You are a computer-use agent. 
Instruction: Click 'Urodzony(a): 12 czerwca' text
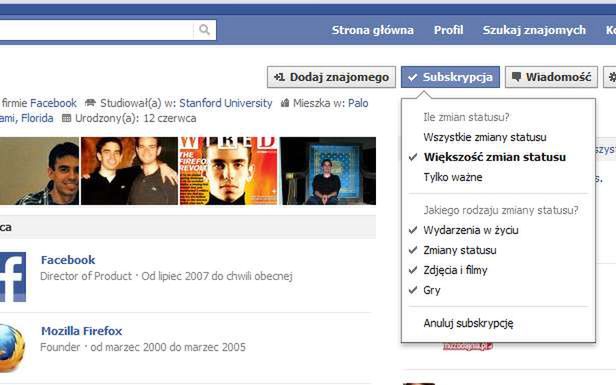(136, 118)
